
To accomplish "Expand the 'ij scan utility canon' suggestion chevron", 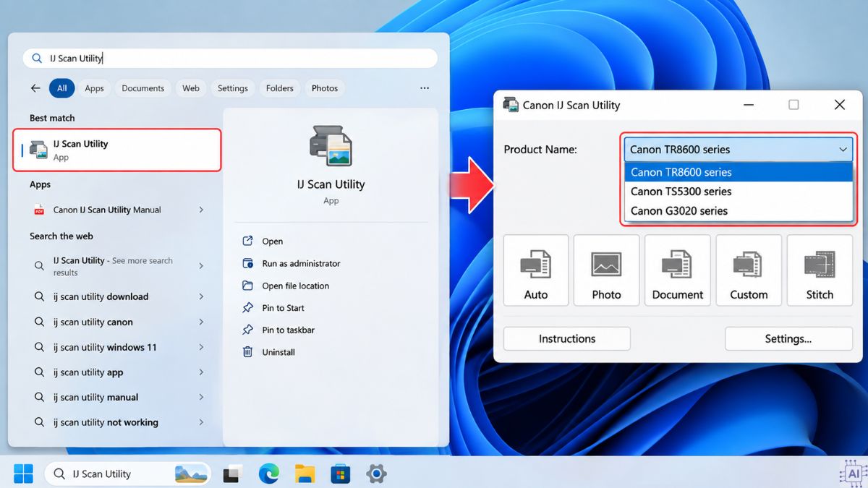I will (x=201, y=322).
